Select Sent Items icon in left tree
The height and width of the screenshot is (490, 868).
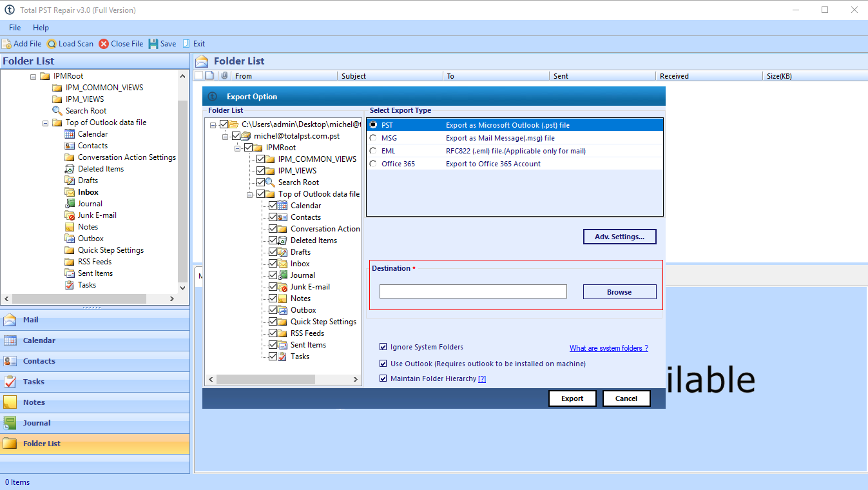coord(70,273)
